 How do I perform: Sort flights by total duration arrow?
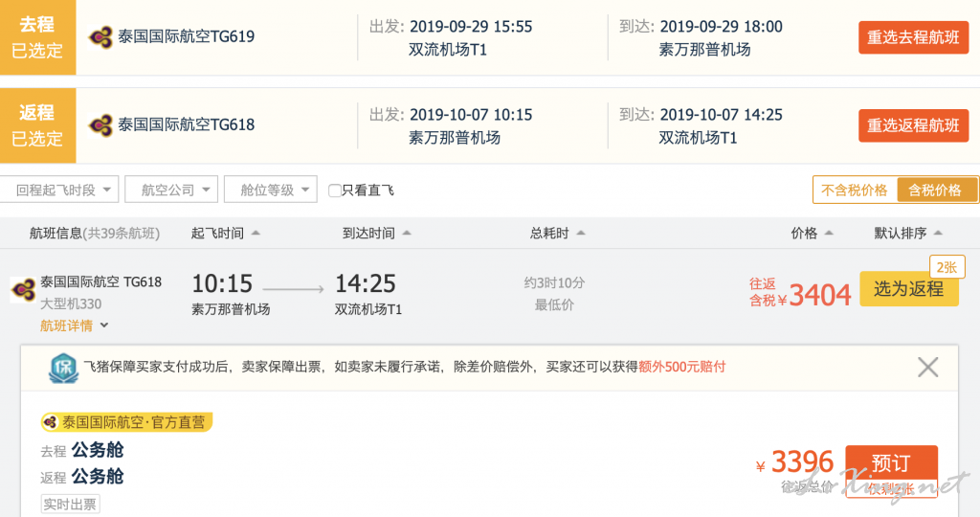click(x=581, y=234)
